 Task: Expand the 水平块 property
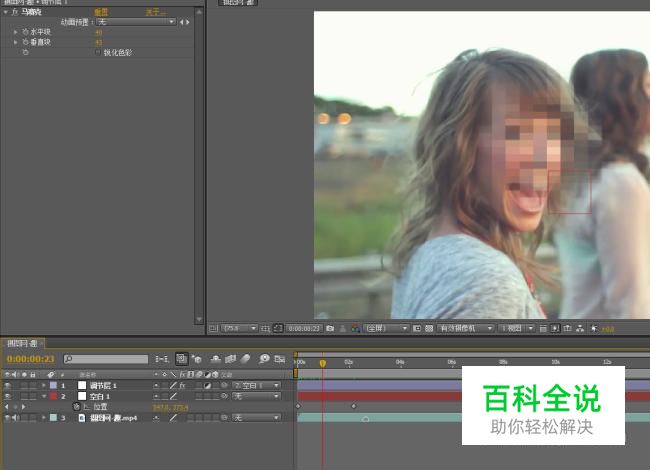(15, 32)
